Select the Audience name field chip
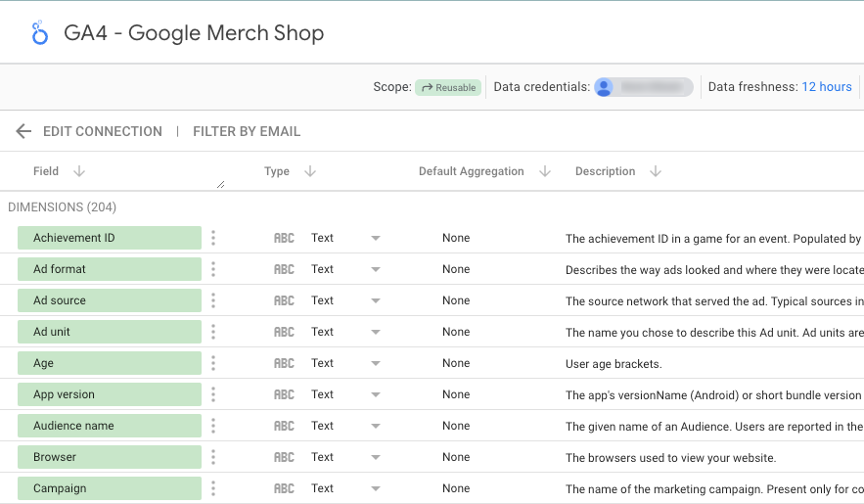 pyautogui.click(x=110, y=426)
